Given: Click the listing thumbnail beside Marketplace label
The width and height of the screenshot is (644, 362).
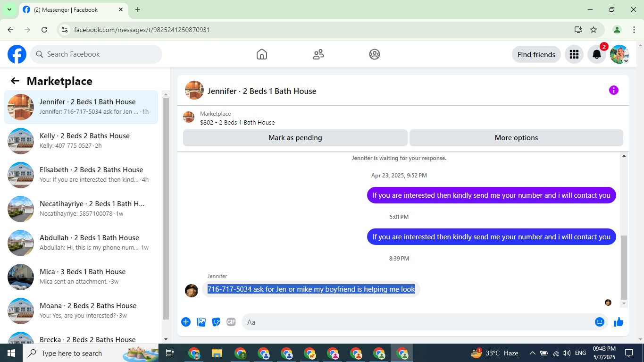Looking at the screenshot, I should (189, 117).
